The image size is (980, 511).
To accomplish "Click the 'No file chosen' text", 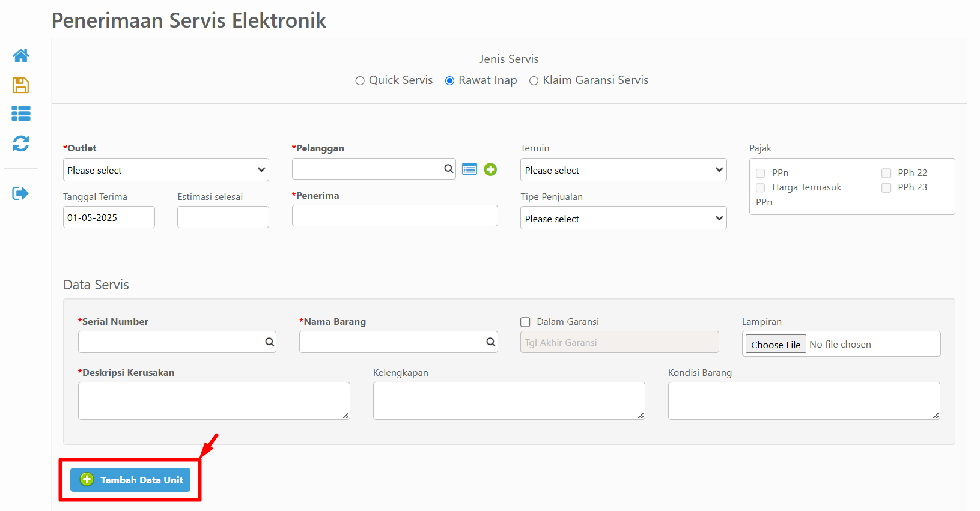I will point(840,345).
